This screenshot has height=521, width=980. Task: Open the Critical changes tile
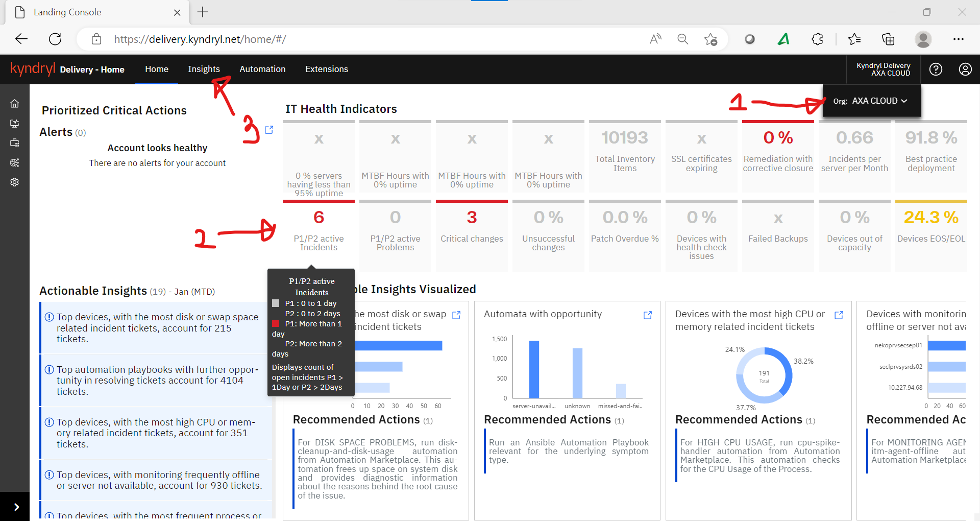click(472, 235)
